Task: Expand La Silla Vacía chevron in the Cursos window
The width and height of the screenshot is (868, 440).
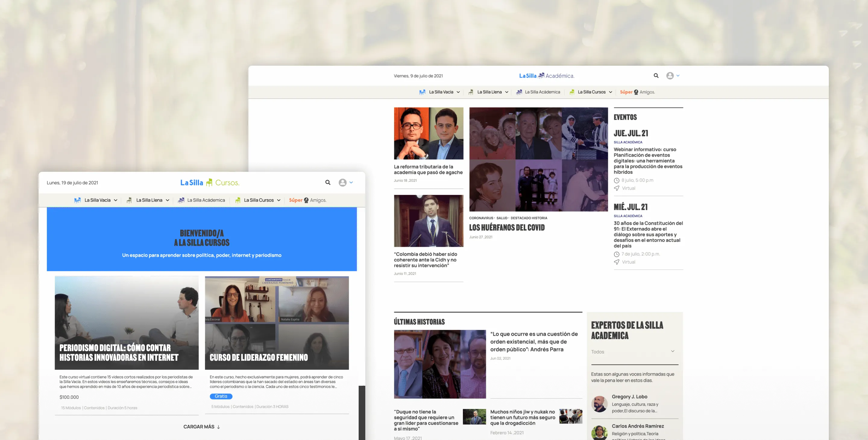Action: 115,200
